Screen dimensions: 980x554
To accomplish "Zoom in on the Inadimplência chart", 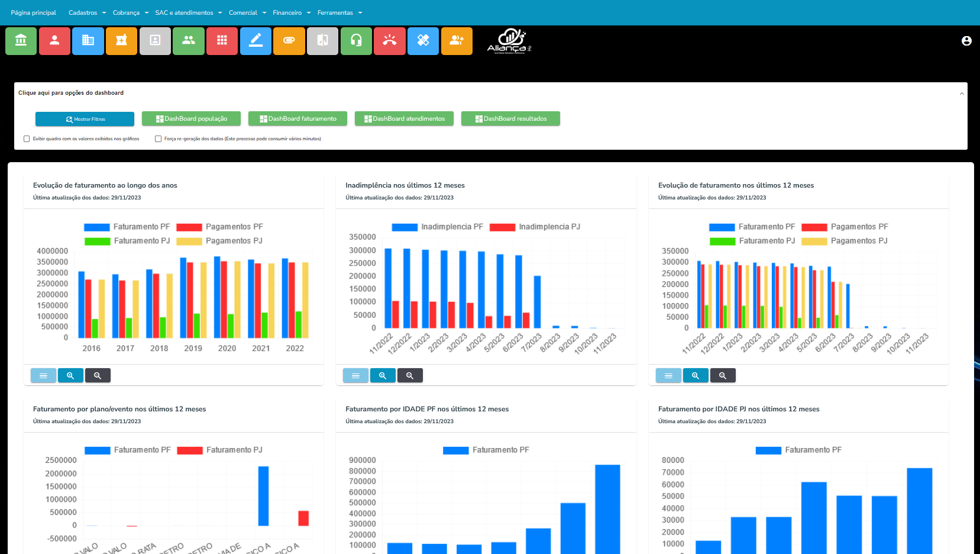I will tap(383, 376).
